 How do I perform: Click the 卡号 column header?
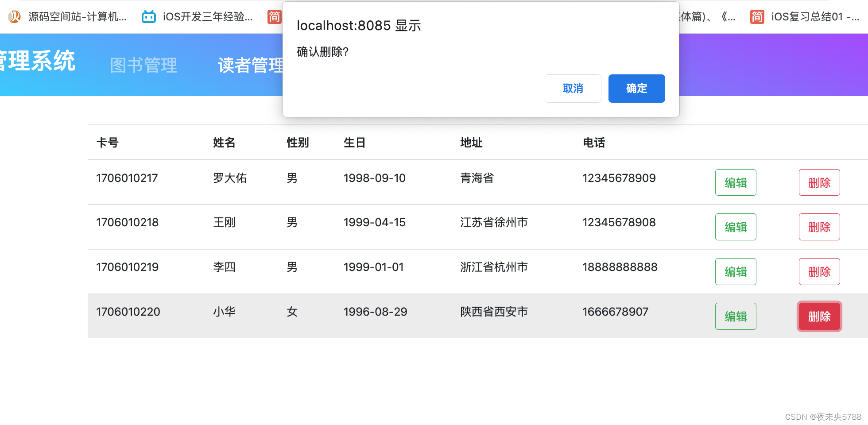107,143
